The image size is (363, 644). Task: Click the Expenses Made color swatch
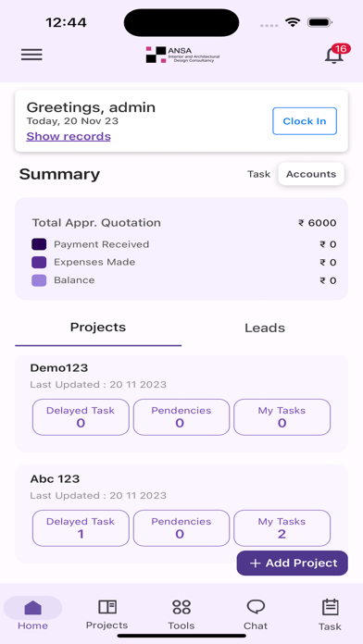[x=39, y=263]
